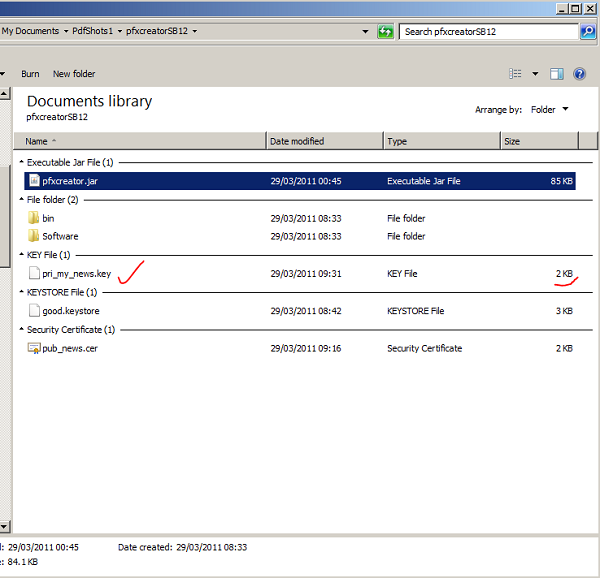600x578 pixels.
Task: Select the good.keystore file name
Action: point(71,311)
